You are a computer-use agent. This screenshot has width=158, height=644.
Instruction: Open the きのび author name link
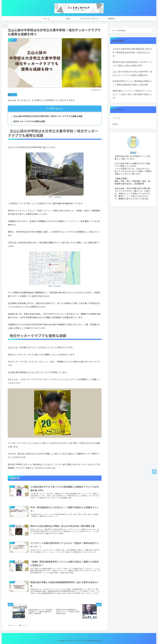coord(133,153)
